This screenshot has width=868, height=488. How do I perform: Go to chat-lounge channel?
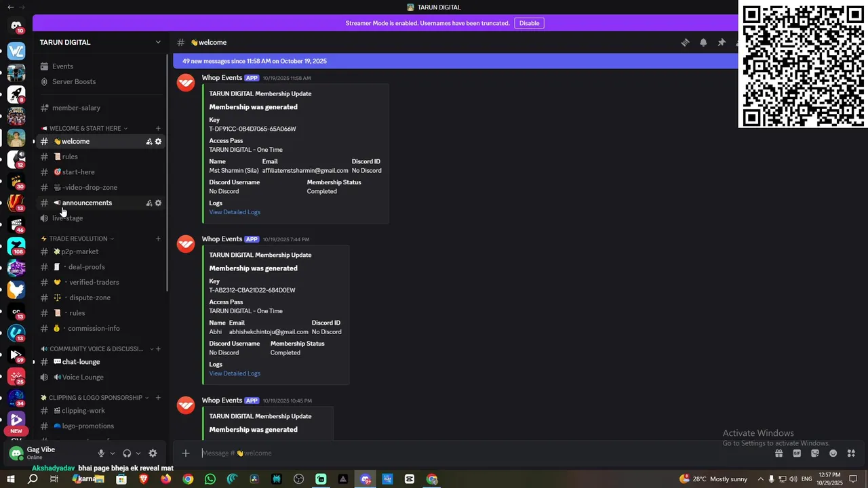click(100, 362)
